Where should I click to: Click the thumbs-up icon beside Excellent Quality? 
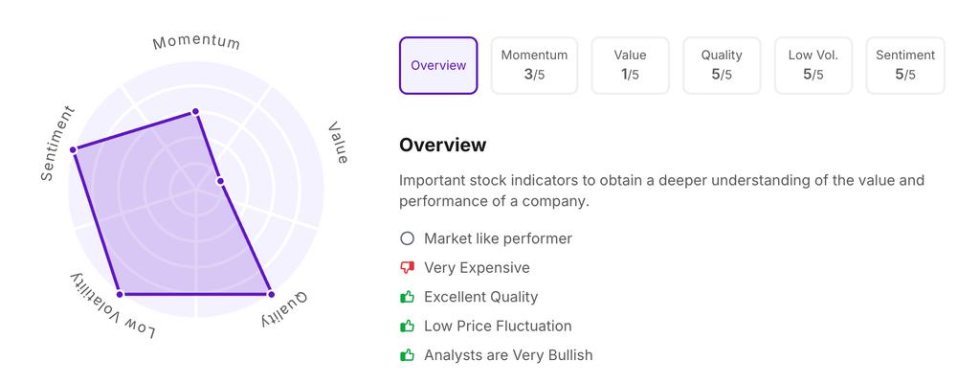(x=408, y=297)
